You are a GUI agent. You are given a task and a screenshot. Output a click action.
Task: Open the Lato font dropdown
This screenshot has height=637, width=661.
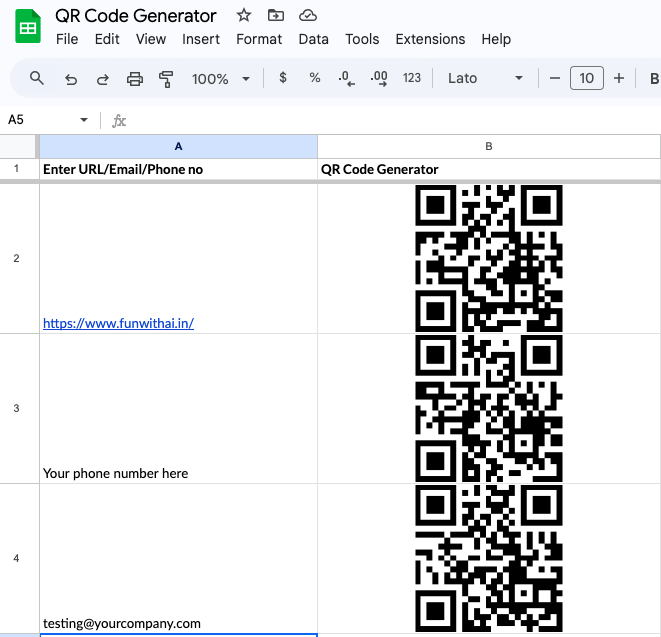(485, 78)
